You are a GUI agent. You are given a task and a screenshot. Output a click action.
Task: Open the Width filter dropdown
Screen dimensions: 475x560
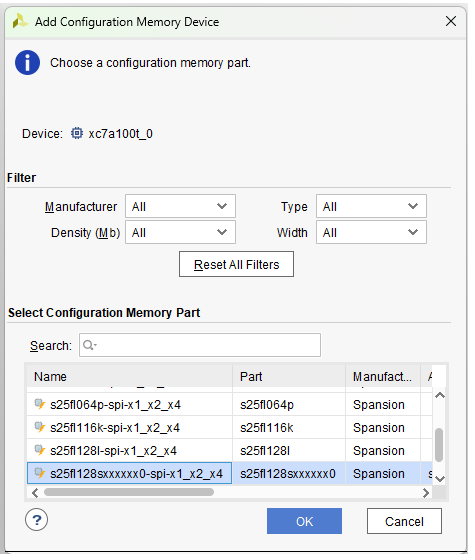coord(371,232)
